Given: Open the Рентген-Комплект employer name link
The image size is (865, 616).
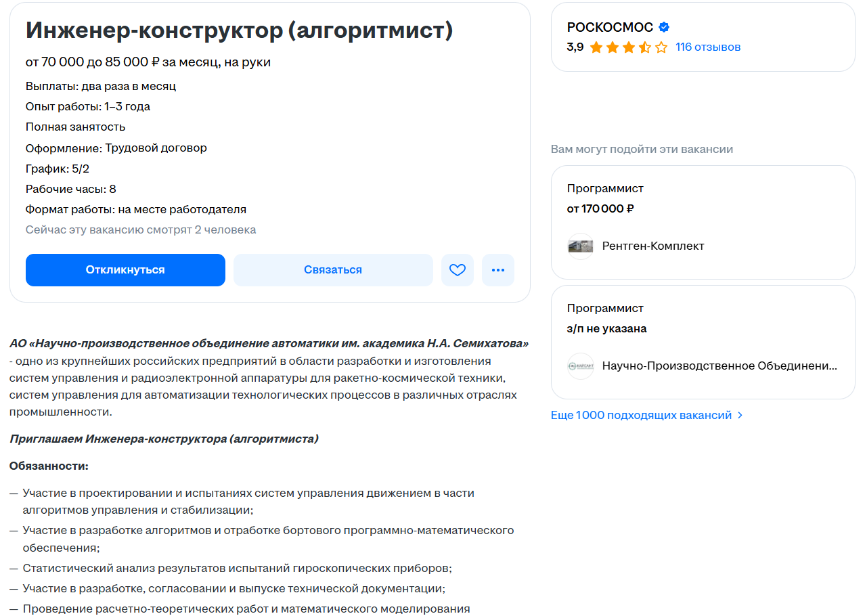Looking at the screenshot, I should point(653,246).
